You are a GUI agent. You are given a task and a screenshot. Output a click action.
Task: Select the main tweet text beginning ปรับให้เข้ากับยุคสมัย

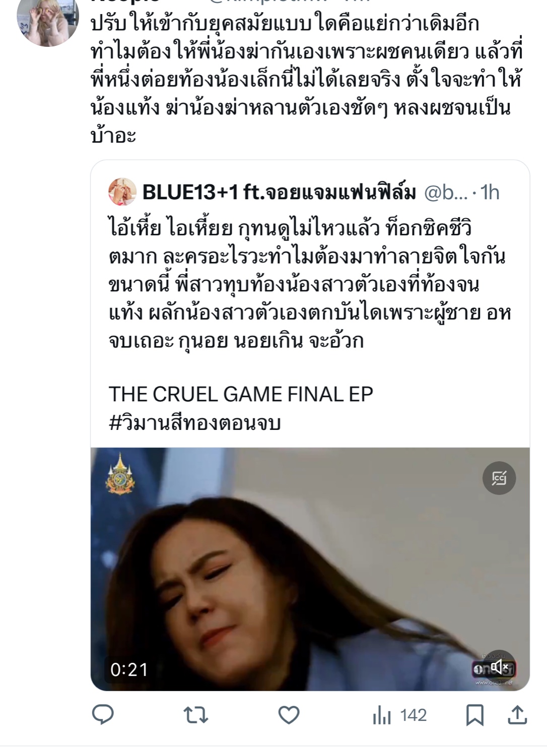[x=306, y=80]
